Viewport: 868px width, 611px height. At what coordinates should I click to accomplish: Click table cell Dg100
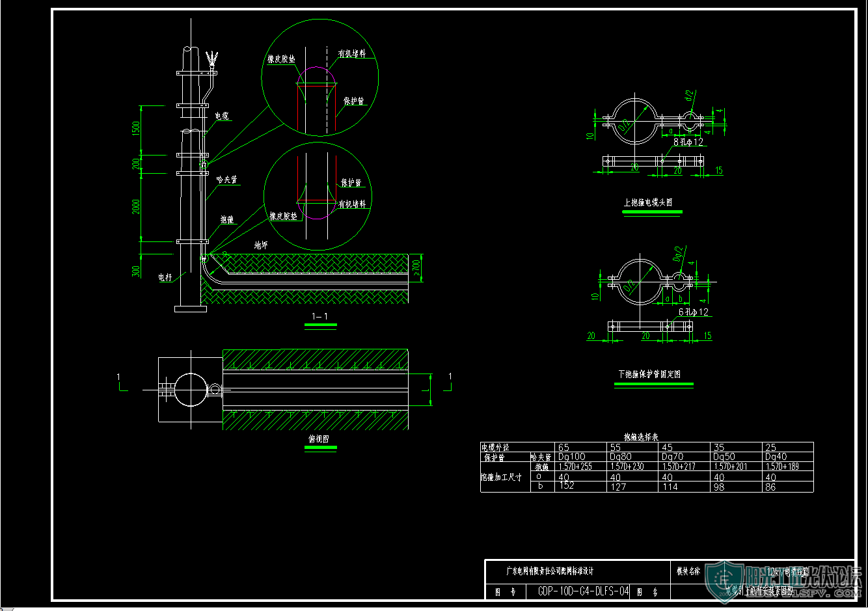coord(572,457)
